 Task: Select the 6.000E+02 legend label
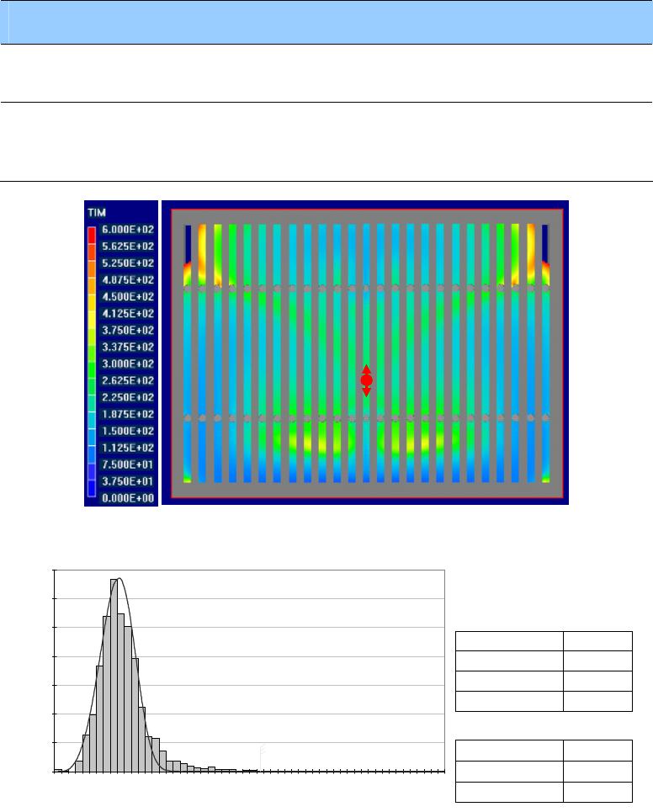128,230
